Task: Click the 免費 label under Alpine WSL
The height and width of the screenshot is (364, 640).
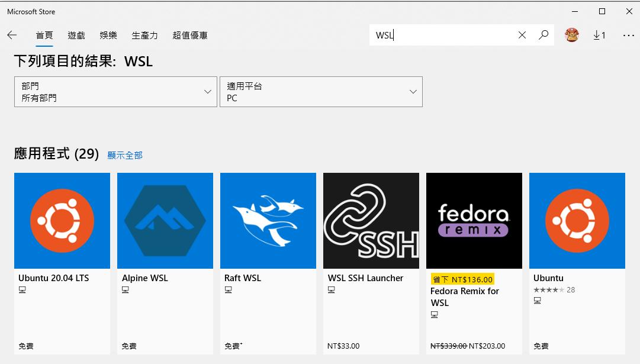Action: click(129, 346)
